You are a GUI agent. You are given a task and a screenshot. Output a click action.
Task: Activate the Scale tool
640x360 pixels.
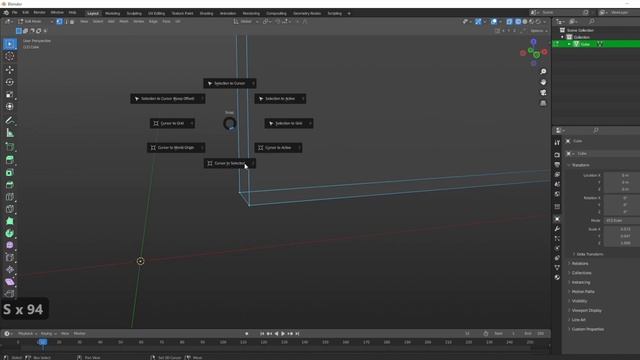9,94
